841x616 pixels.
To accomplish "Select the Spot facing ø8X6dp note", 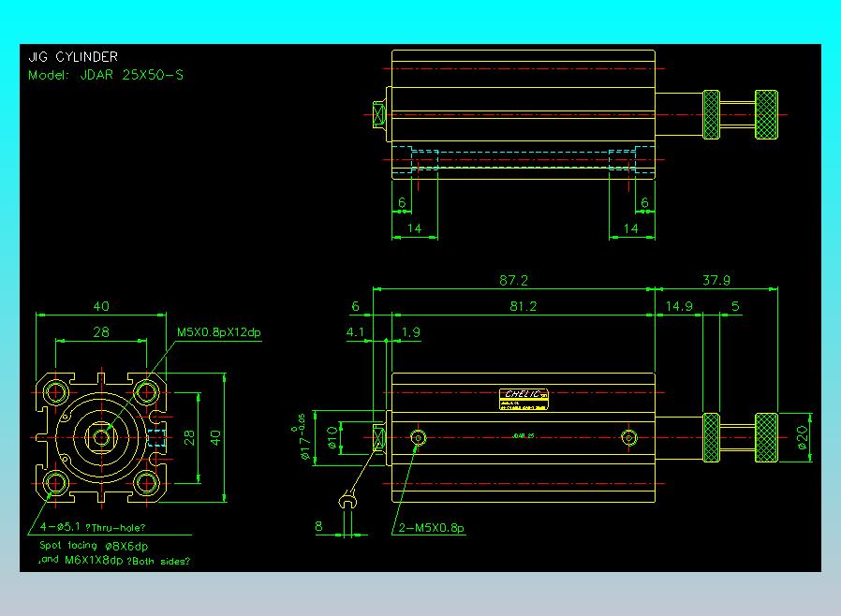I will [x=94, y=547].
